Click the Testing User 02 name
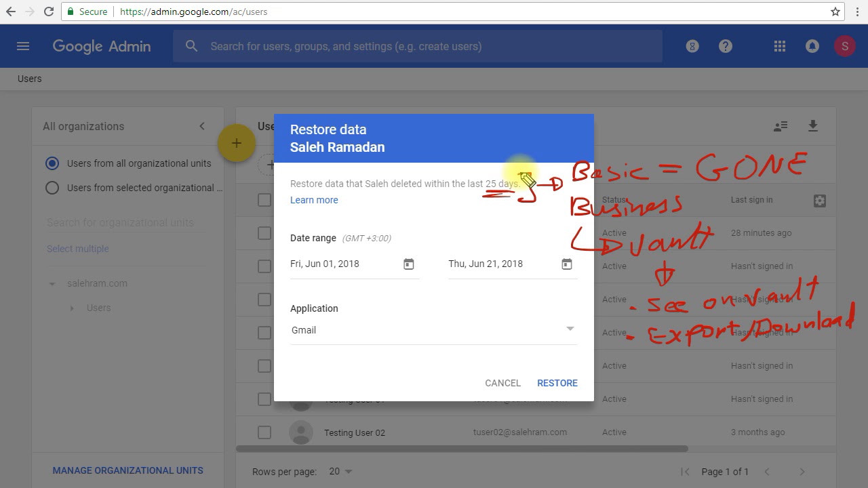Screen dimensions: 868x488 pyautogui.click(x=355, y=432)
